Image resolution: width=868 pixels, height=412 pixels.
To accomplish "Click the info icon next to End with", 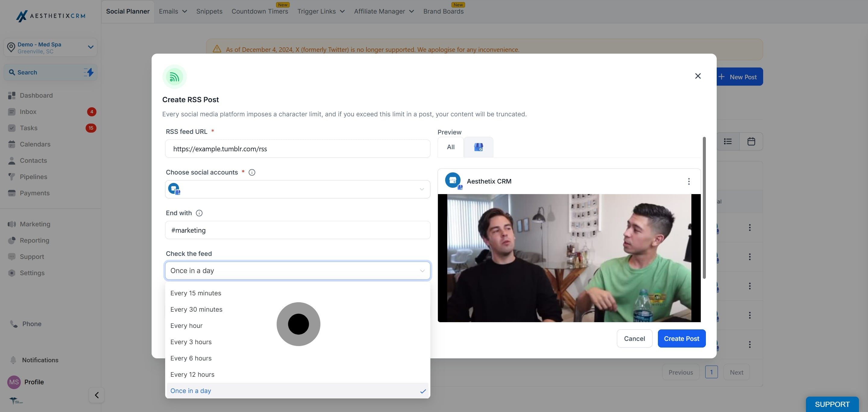I will [199, 213].
